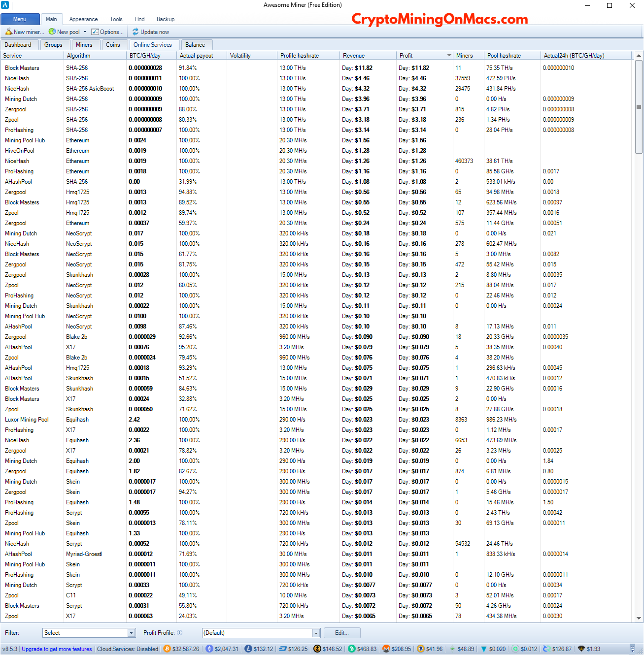Click the Ethereum icon showing $2,047.31
Image resolution: width=644 pixels, height=655 pixels.
pyautogui.click(x=209, y=649)
